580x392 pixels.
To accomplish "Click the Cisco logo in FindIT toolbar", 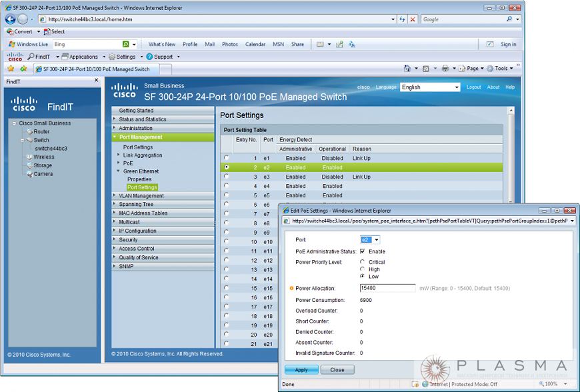I will pos(15,57).
